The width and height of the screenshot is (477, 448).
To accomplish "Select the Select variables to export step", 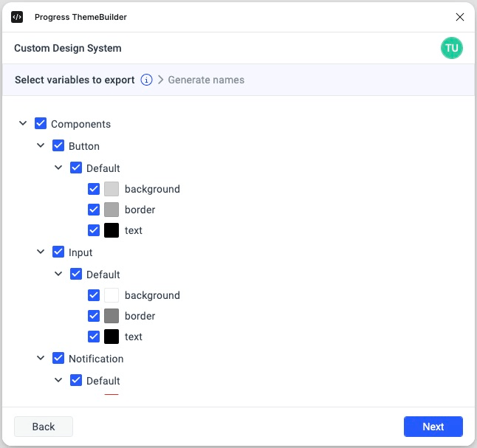I will click(75, 80).
